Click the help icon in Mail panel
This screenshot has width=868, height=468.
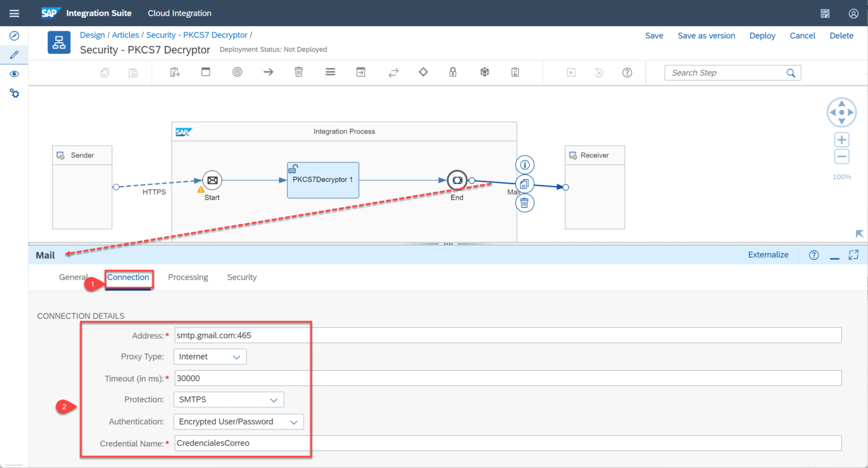814,255
